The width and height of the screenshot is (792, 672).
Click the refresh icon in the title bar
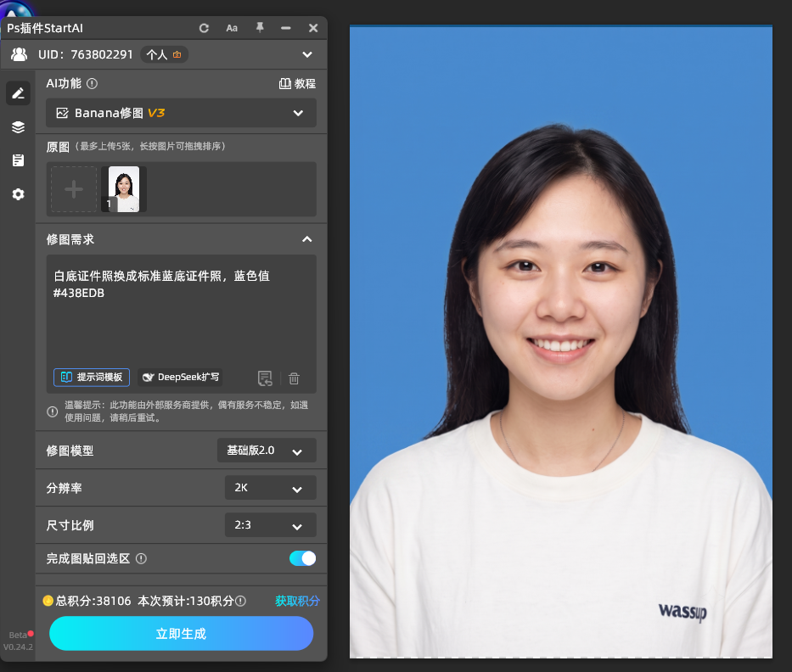[x=204, y=28]
